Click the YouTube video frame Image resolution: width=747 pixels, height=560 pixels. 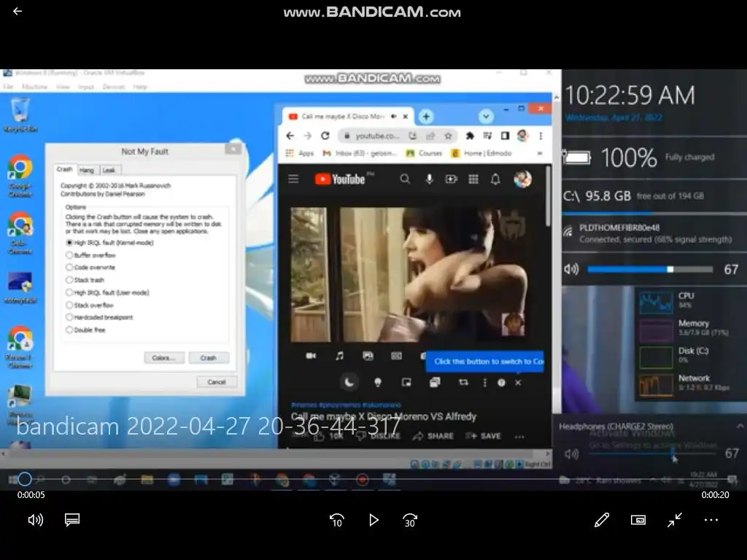click(409, 274)
